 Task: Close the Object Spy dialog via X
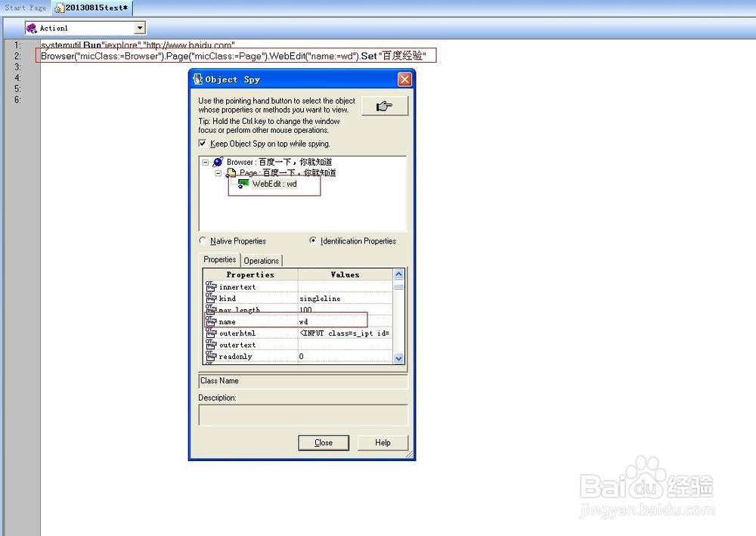click(x=404, y=79)
